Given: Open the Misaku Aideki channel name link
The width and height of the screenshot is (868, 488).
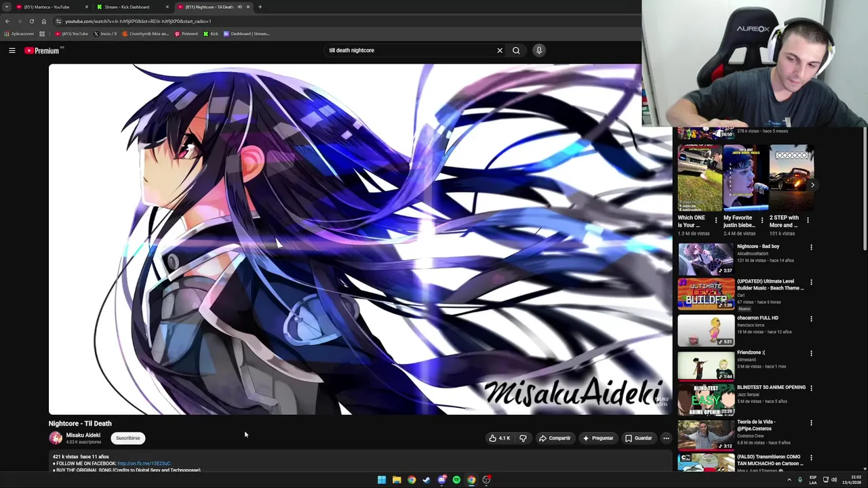Looking at the screenshot, I should point(83,435).
